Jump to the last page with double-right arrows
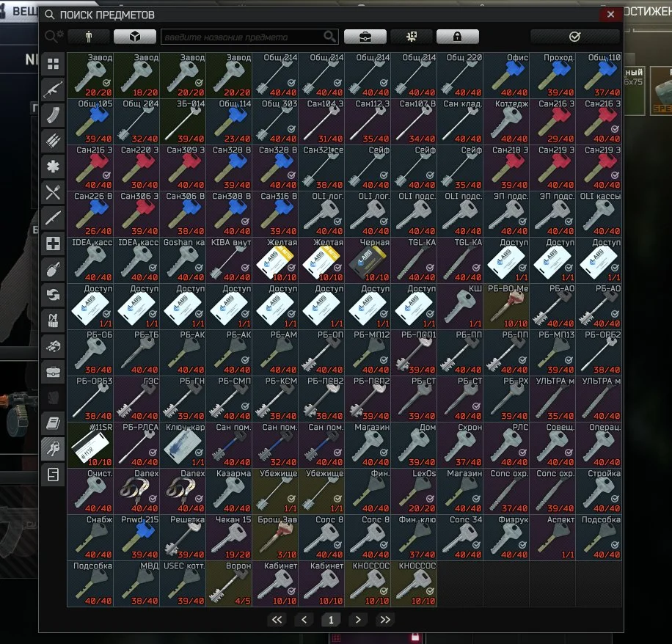The height and width of the screenshot is (644, 672). pos(385,620)
